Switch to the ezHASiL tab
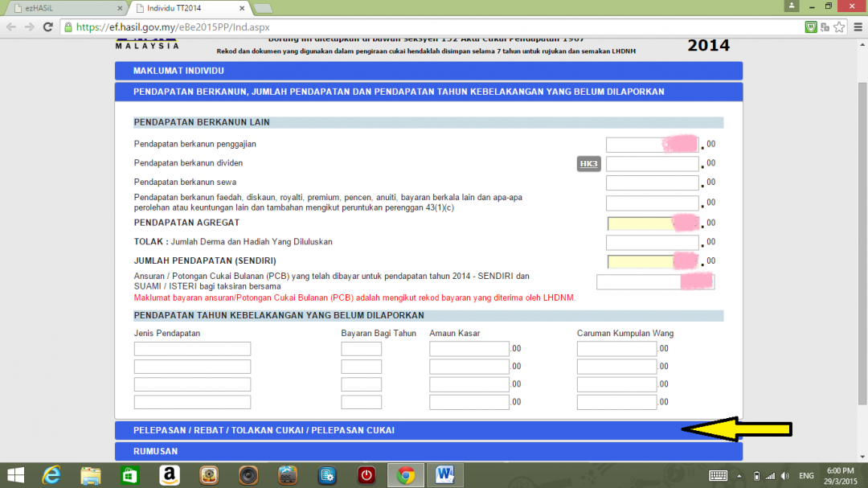868x488 pixels. pyautogui.click(x=65, y=8)
